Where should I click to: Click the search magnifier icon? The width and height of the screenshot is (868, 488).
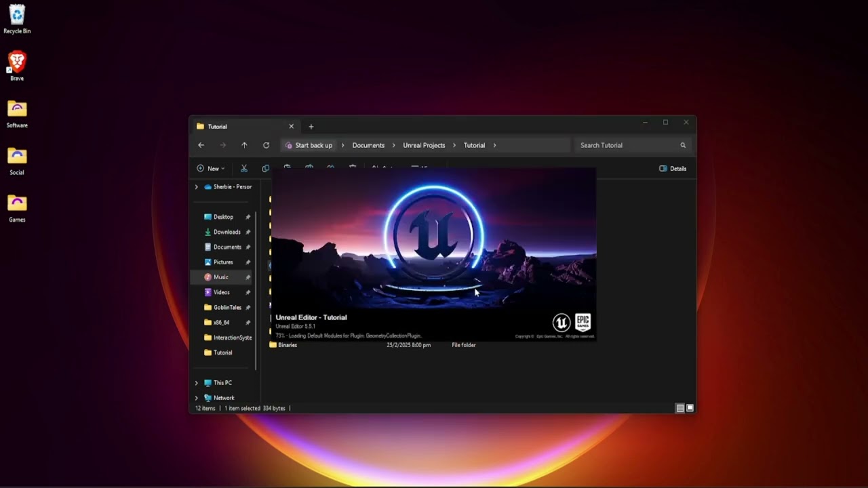point(683,145)
